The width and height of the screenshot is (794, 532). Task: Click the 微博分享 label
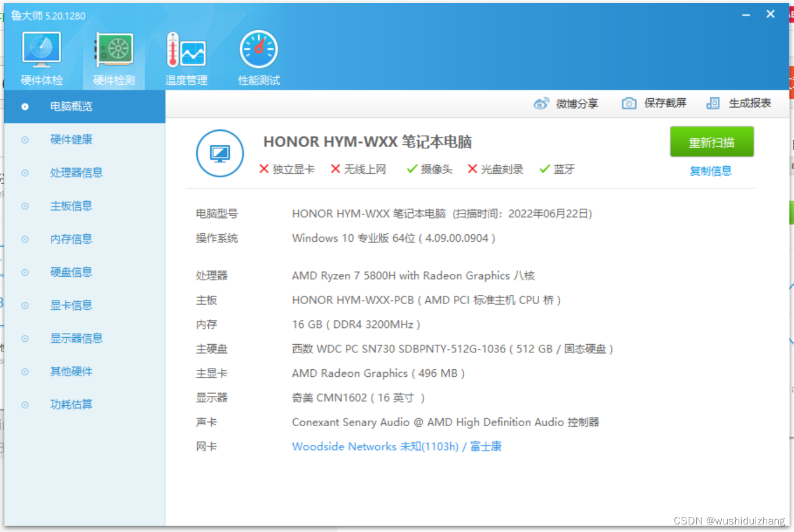coord(577,103)
